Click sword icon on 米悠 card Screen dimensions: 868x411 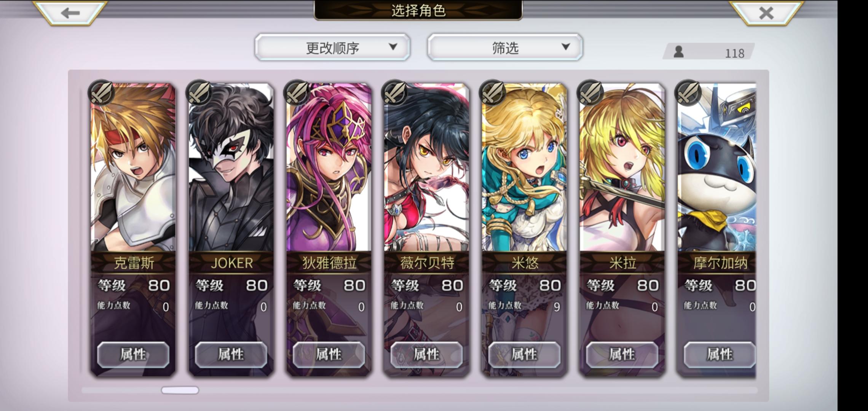point(492,92)
